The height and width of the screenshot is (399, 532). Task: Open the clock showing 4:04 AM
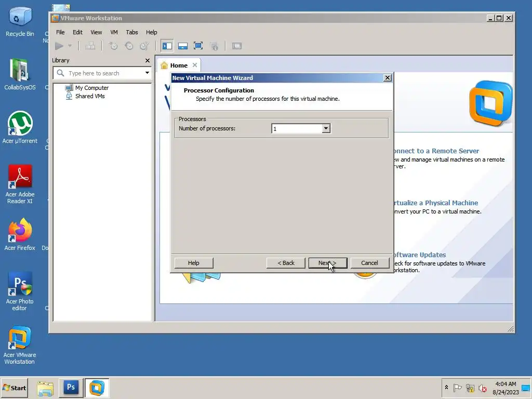(x=506, y=388)
